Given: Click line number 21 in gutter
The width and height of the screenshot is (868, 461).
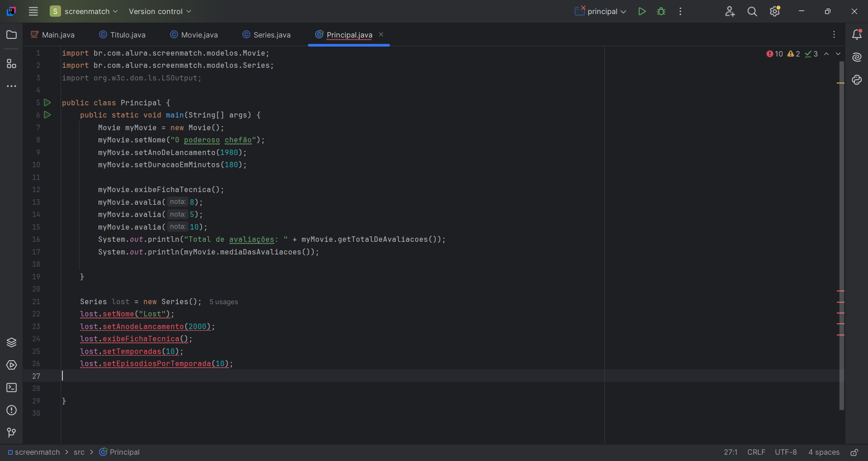Looking at the screenshot, I should [x=36, y=301].
